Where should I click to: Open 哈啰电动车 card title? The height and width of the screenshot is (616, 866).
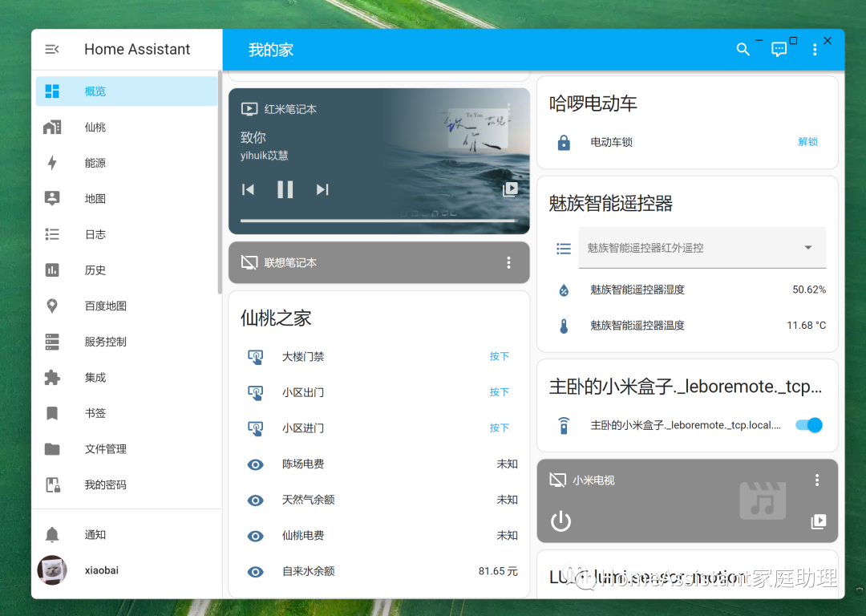click(x=593, y=103)
